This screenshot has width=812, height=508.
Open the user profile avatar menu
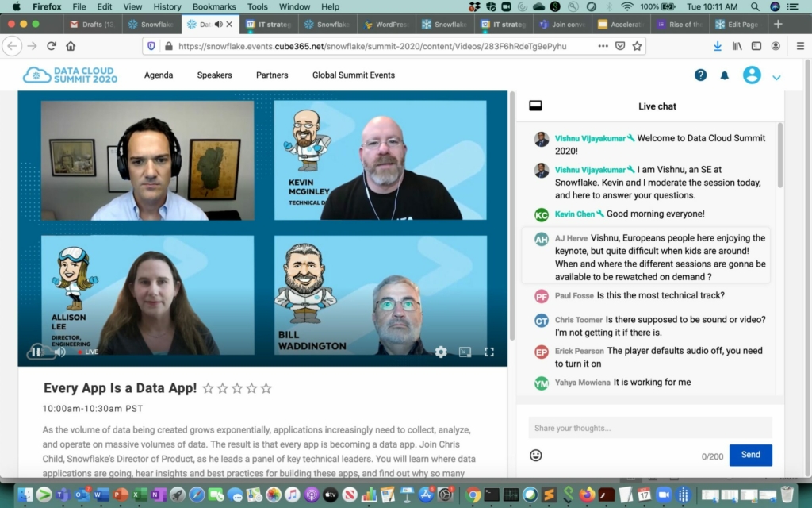(x=752, y=75)
